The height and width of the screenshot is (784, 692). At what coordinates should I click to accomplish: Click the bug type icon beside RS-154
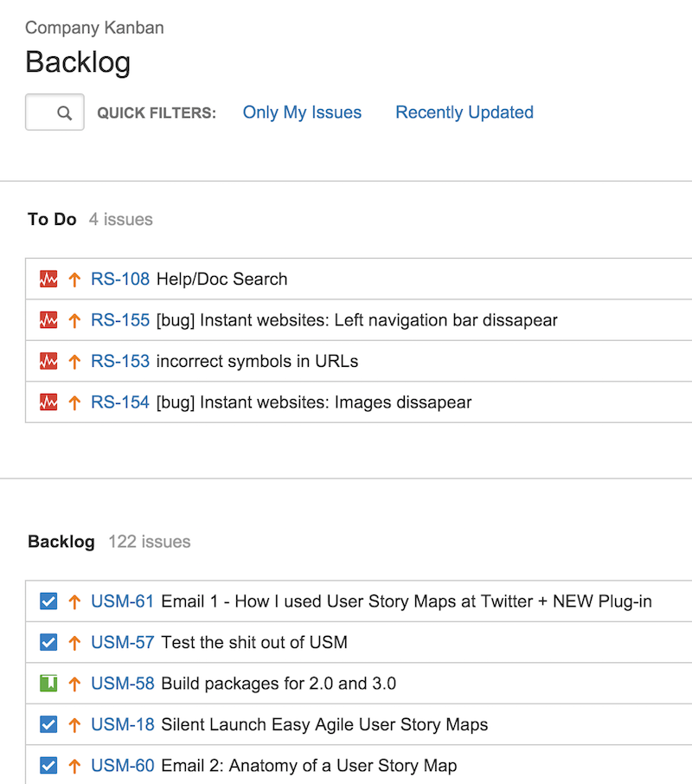tap(50, 402)
